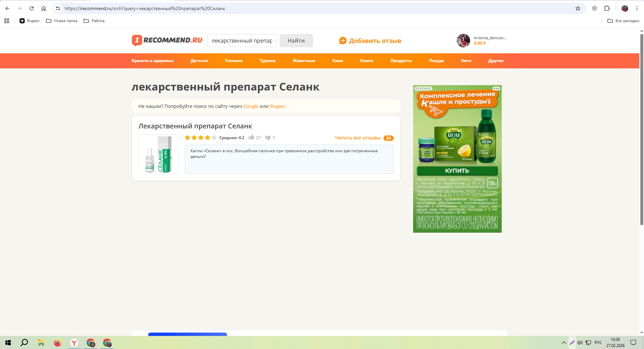
Task: Open Авто category
Action: [x=466, y=61]
